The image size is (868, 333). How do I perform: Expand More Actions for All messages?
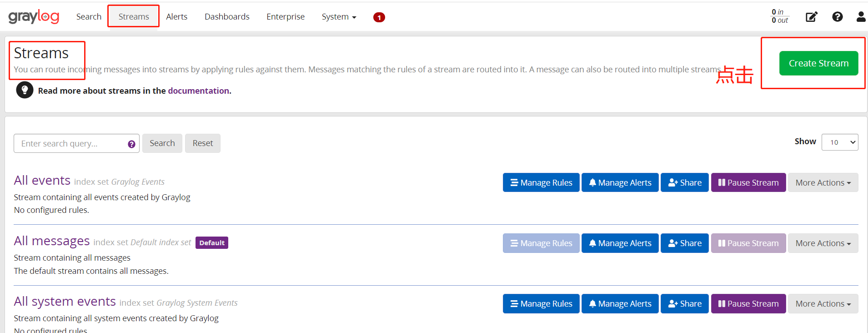[823, 243]
